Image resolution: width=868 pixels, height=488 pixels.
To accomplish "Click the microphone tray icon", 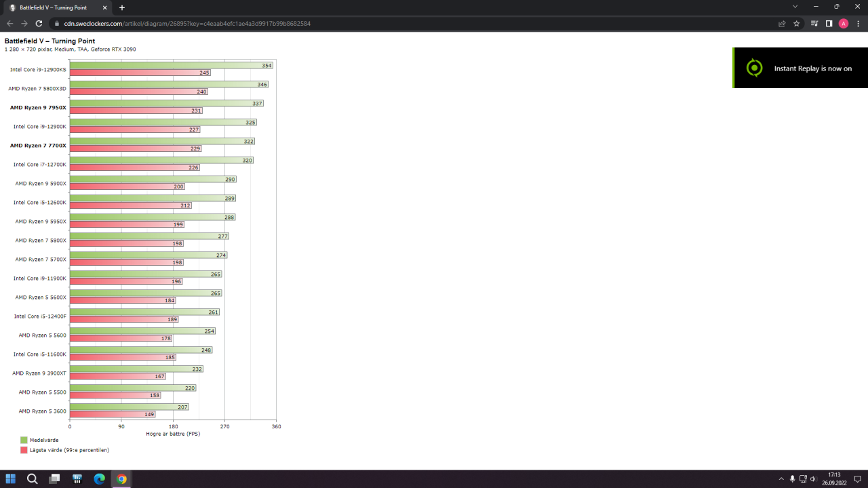I will click(x=792, y=479).
